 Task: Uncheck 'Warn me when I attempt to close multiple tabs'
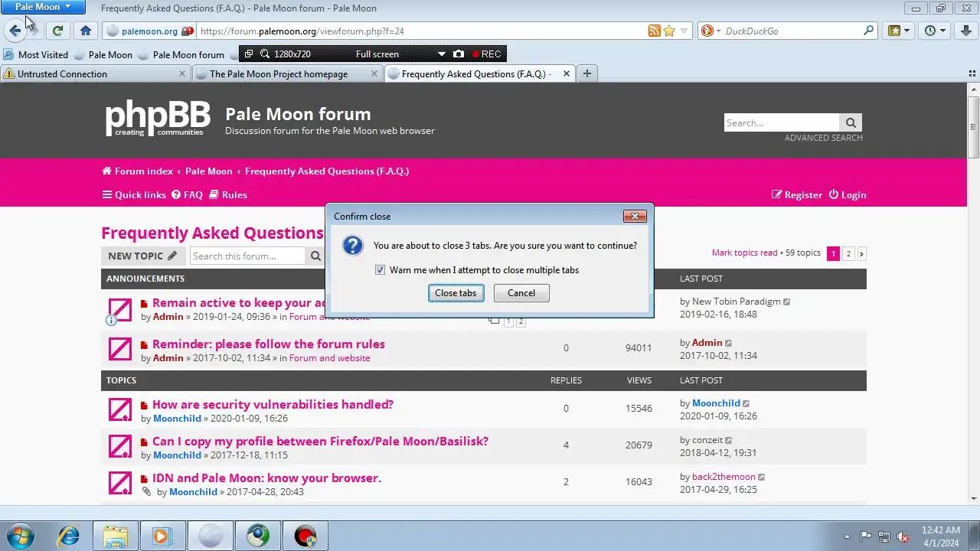[x=381, y=270]
